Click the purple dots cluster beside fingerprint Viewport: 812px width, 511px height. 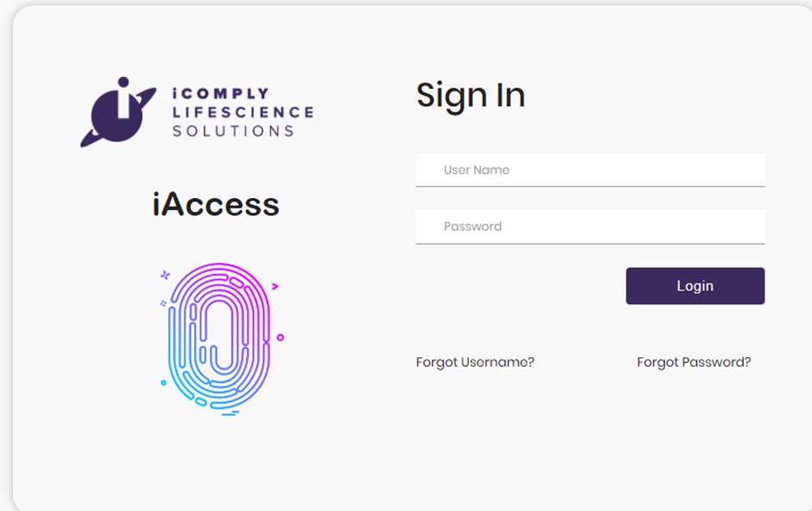tap(162, 303)
